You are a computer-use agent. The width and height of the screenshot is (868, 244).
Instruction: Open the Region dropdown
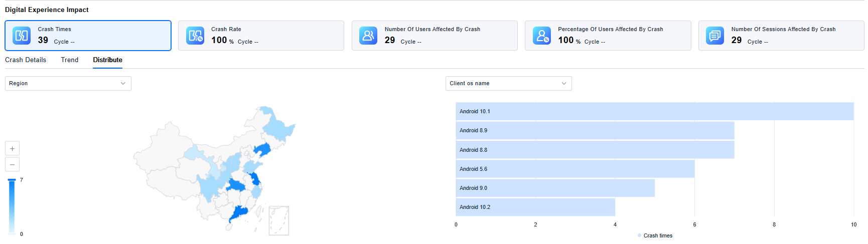(x=68, y=83)
